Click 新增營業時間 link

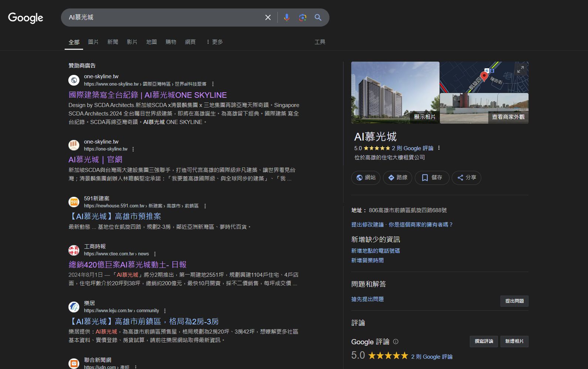367,261
